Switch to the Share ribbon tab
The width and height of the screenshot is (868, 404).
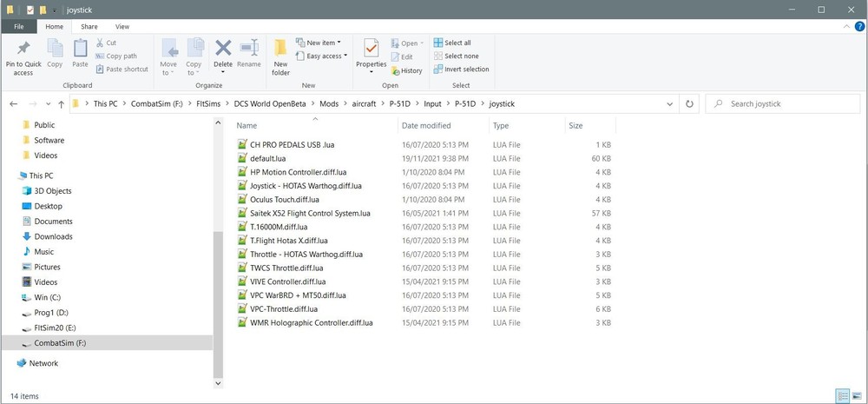pyautogui.click(x=89, y=27)
